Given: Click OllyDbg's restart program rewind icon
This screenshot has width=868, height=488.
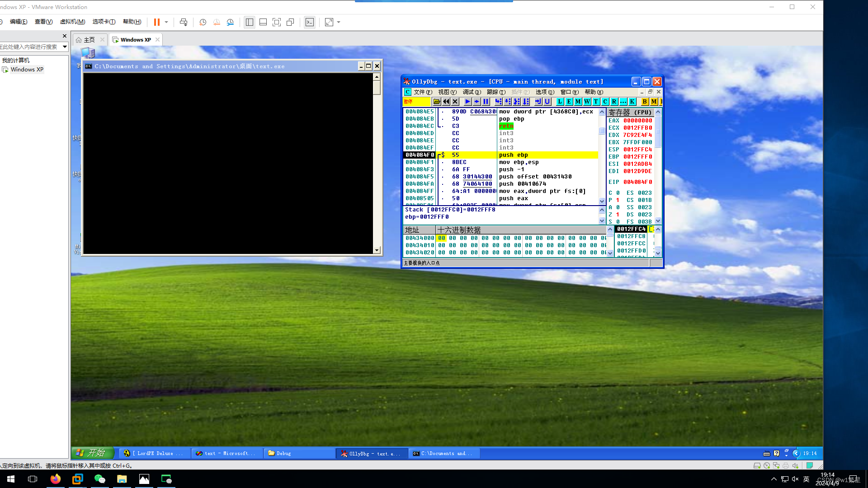Looking at the screenshot, I should pos(446,102).
